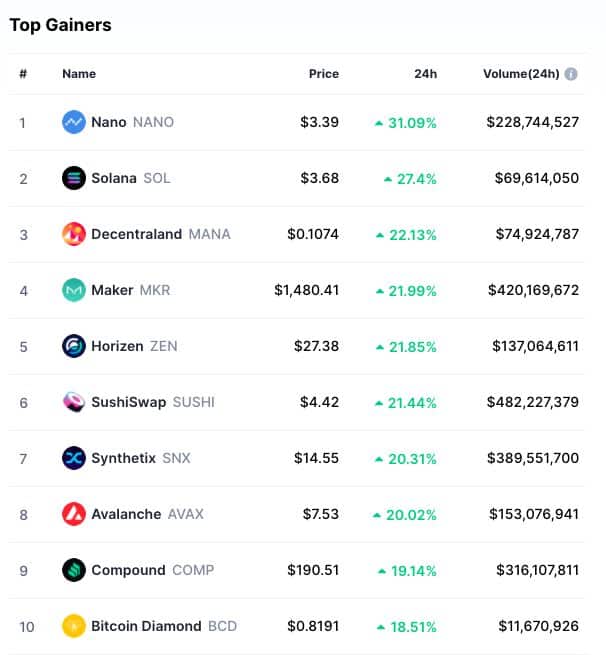This screenshot has height=655, width=606.
Task: Sort by the Name column header
Action: click(x=79, y=74)
